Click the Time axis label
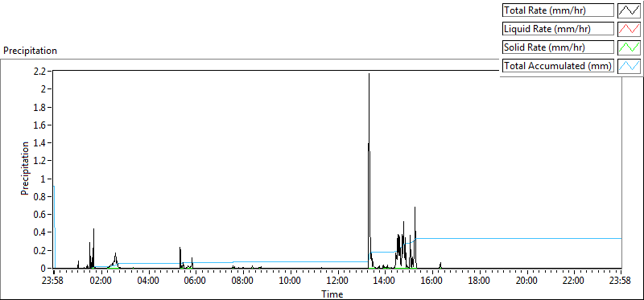644x300 pixels. pyautogui.click(x=332, y=294)
